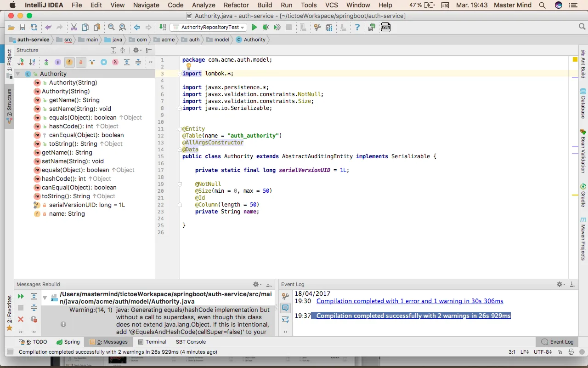Toggle Show Fields filter in Structure panel
The image size is (588, 368).
tap(69, 62)
